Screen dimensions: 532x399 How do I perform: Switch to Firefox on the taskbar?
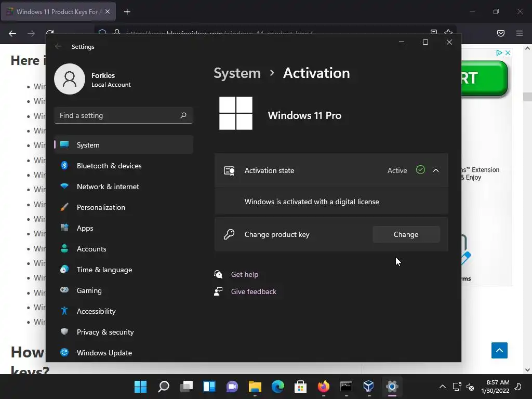(x=323, y=387)
